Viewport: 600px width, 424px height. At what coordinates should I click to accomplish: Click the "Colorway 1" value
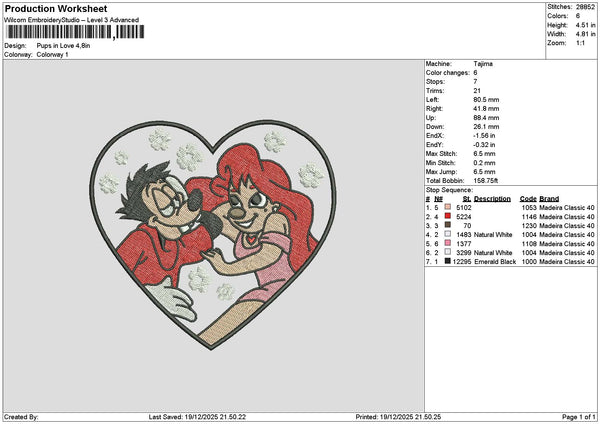(52, 55)
